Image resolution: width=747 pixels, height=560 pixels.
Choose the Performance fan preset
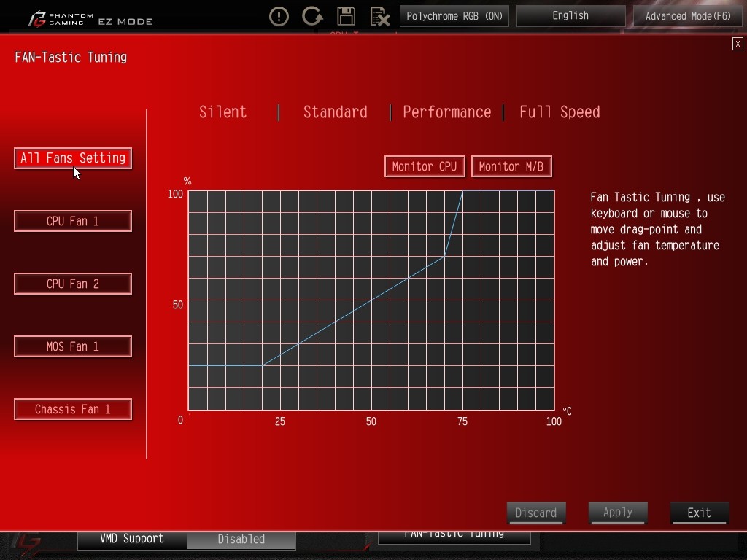pos(446,112)
